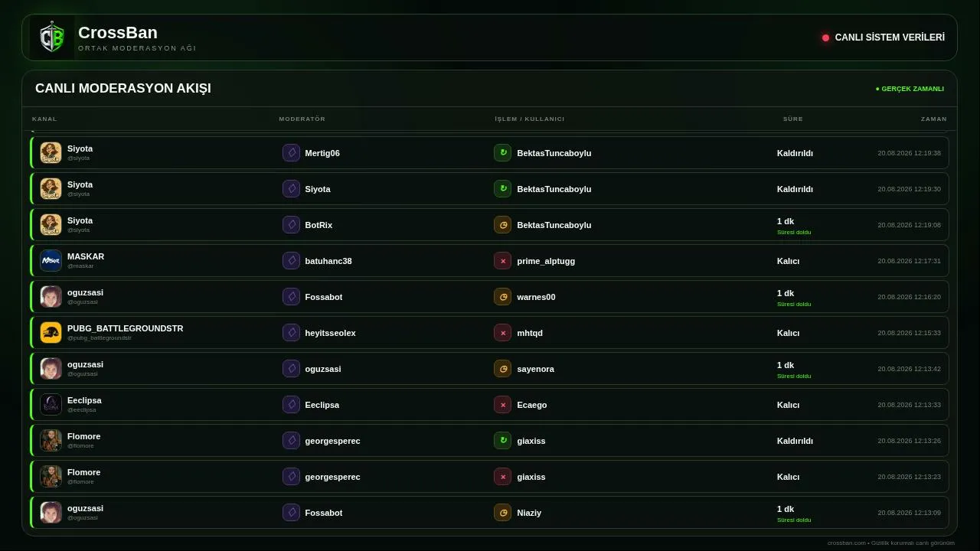
Task: Click the Kanal column header
Action: coord(44,119)
